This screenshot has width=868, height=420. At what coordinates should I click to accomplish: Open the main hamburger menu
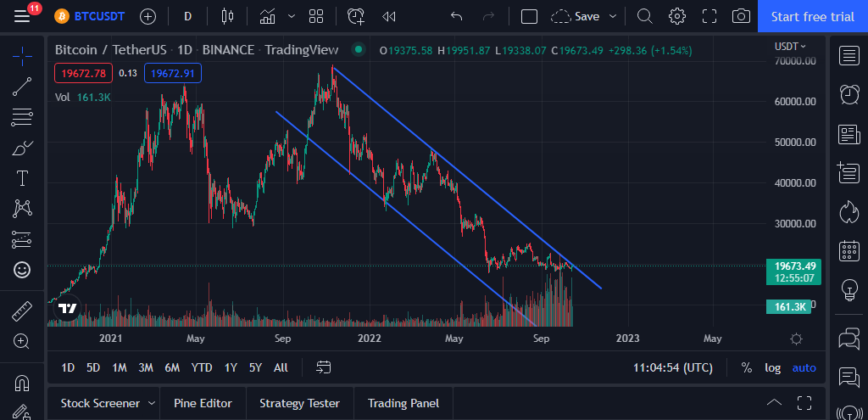click(x=22, y=16)
